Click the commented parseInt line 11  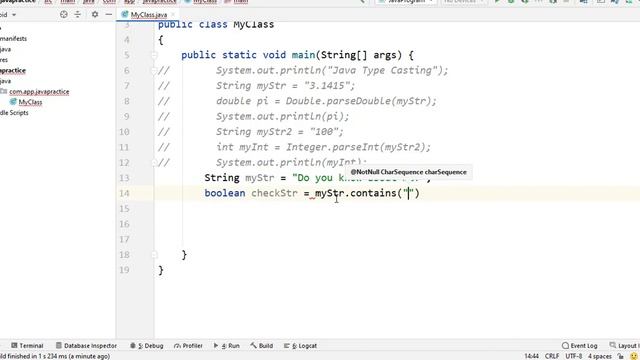323,147
